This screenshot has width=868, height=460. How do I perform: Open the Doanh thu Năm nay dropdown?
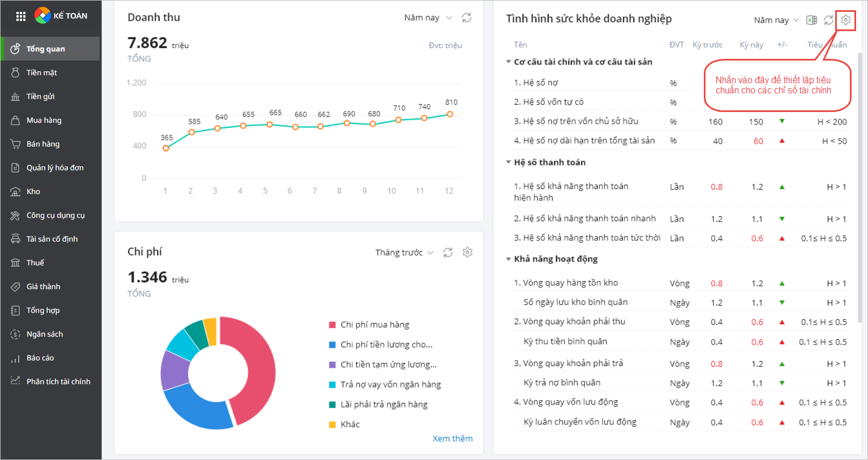(x=428, y=18)
